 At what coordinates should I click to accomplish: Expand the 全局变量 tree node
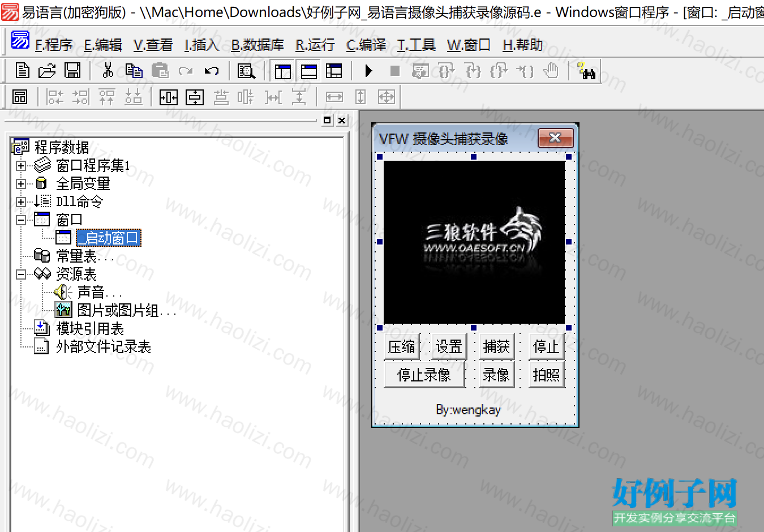point(21,184)
